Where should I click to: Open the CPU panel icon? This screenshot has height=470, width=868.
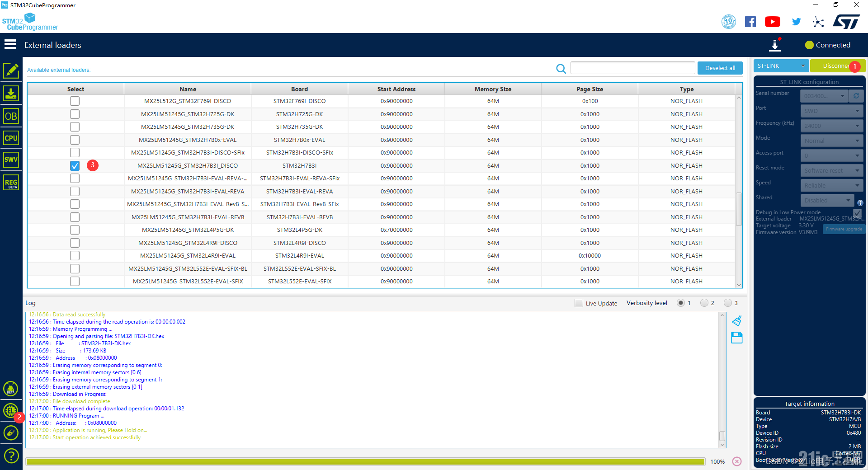(11, 138)
